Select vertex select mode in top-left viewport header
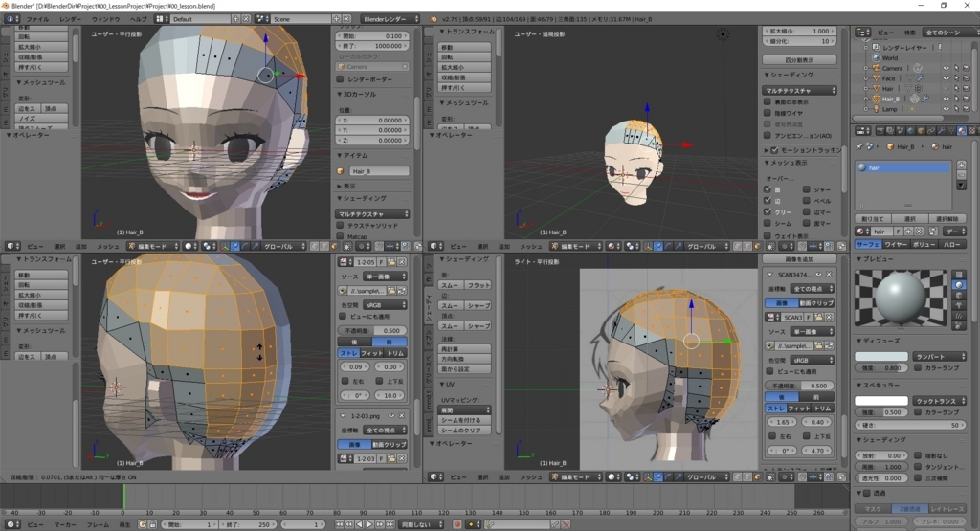 click(x=314, y=246)
